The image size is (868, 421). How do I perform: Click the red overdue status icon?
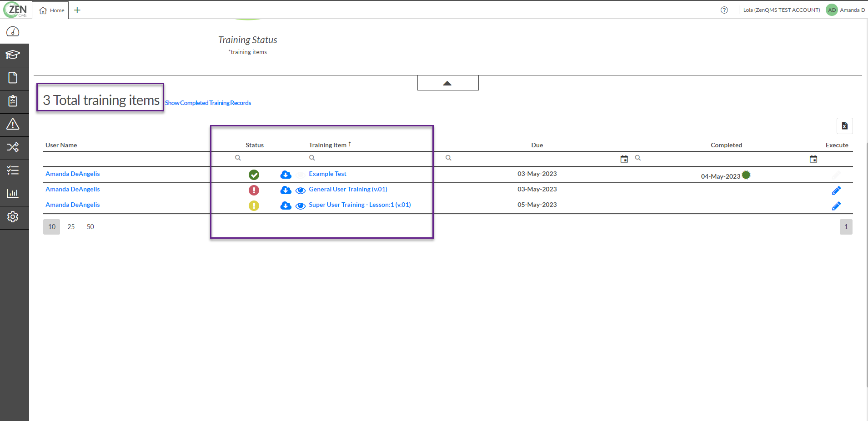(x=254, y=190)
